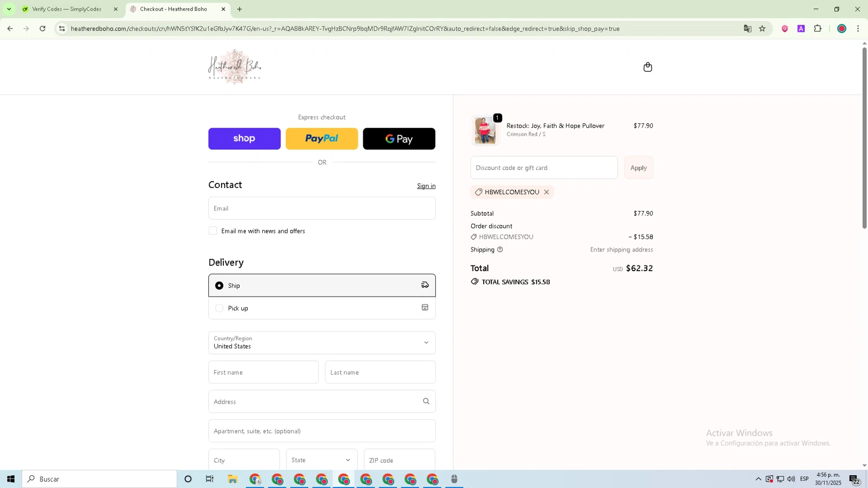Click the Restock: Joy, Faith & Hope Pullover title
Image resolution: width=868 pixels, height=488 pixels.
(556, 125)
